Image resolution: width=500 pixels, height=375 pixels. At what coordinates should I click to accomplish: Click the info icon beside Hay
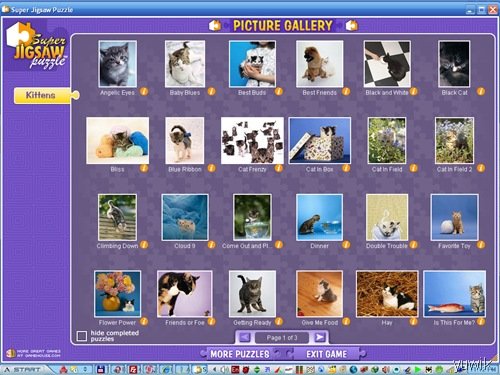point(413,321)
